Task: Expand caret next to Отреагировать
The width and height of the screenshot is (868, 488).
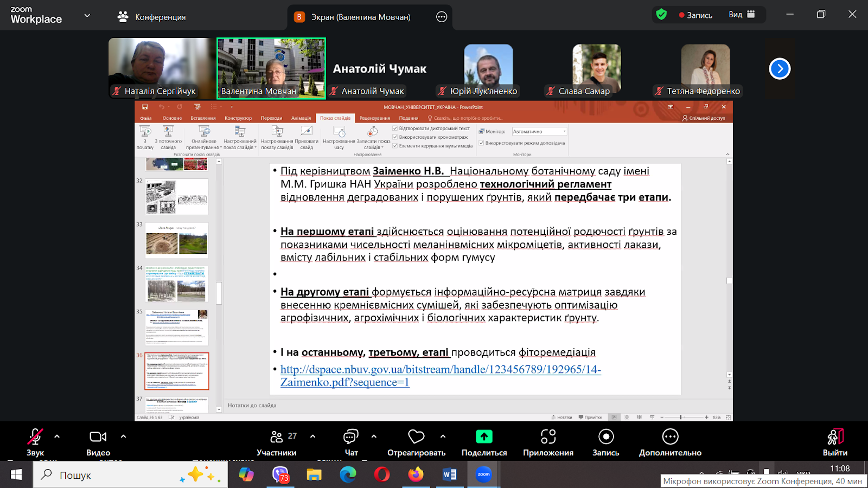Action: 443,436
